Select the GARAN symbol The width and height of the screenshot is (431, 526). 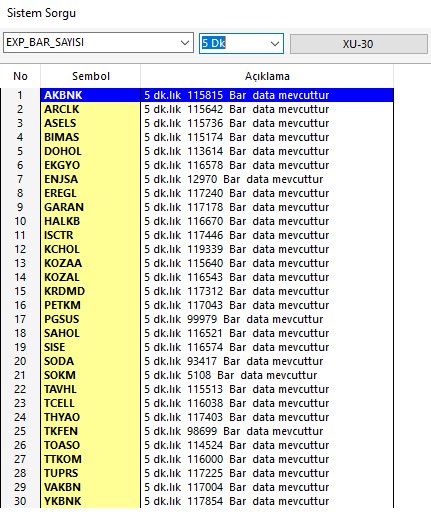click(x=64, y=207)
